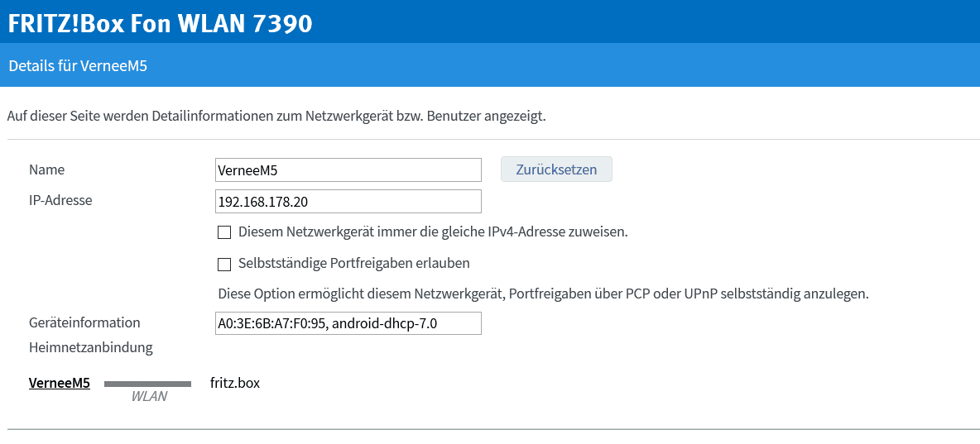Click the IP-Adresse field showing 192.168.178.20
This screenshot has height=444, width=980.
pyautogui.click(x=348, y=202)
